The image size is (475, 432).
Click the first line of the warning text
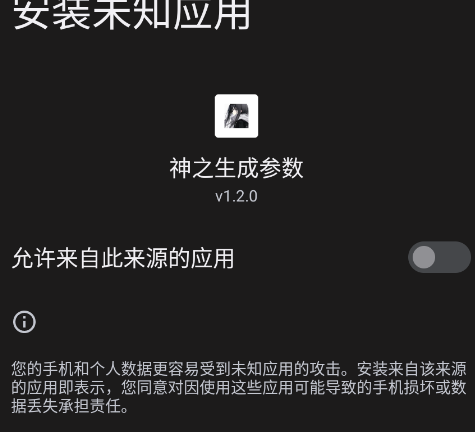pyautogui.click(x=239, y=369)
